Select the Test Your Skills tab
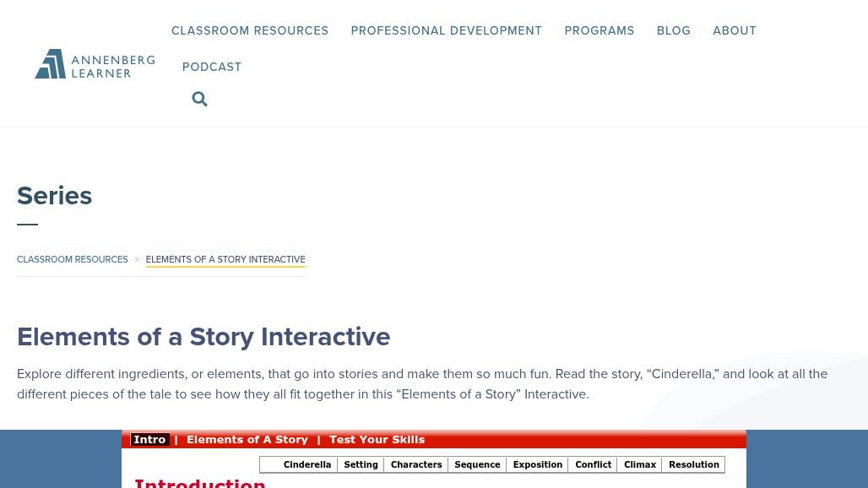Image resolution: width=868 pixels, height=488 pixels. [x=377, y=439]
